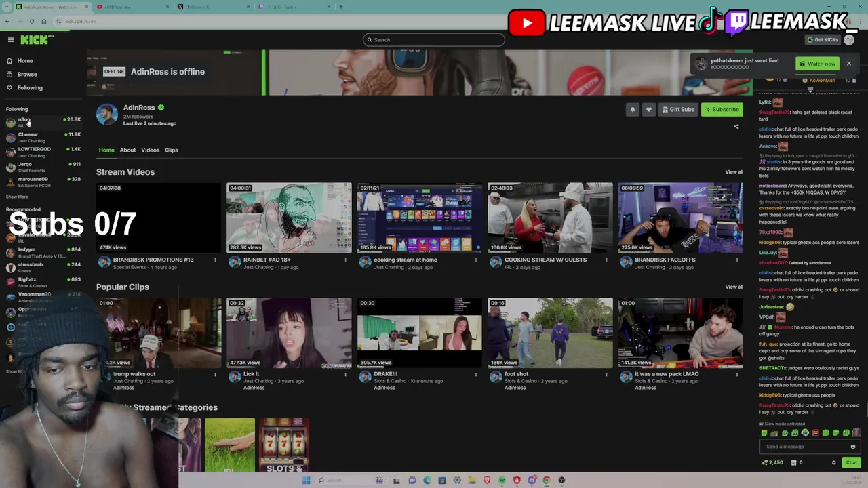
Task: Click the Gift Subs button
Action: [678, 110]
